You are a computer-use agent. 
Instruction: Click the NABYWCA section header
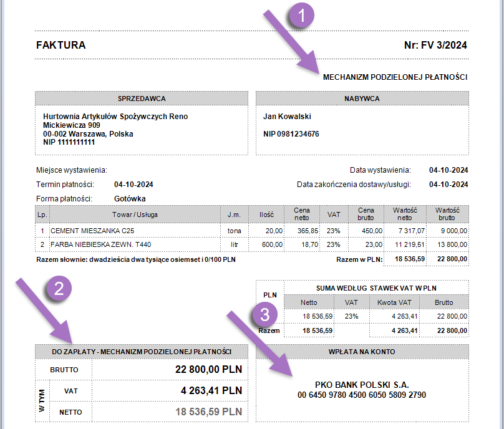click(x=362, y=99)
